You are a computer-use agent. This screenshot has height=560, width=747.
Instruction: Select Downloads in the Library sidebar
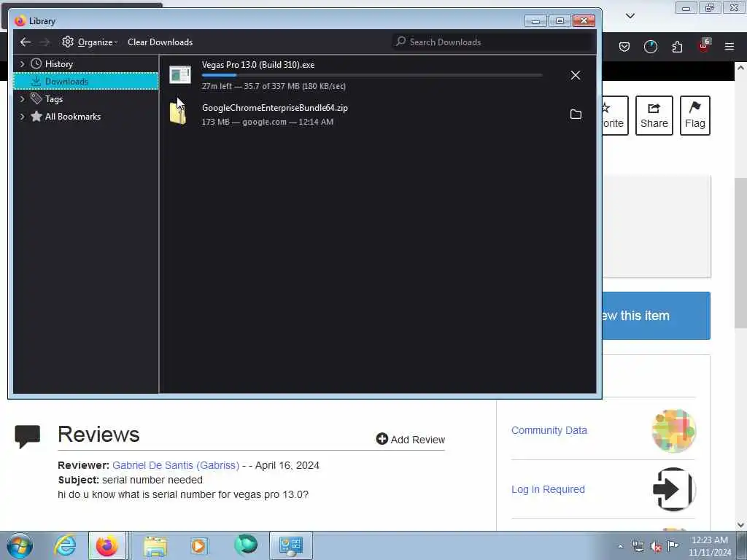(x=86, y=82)
